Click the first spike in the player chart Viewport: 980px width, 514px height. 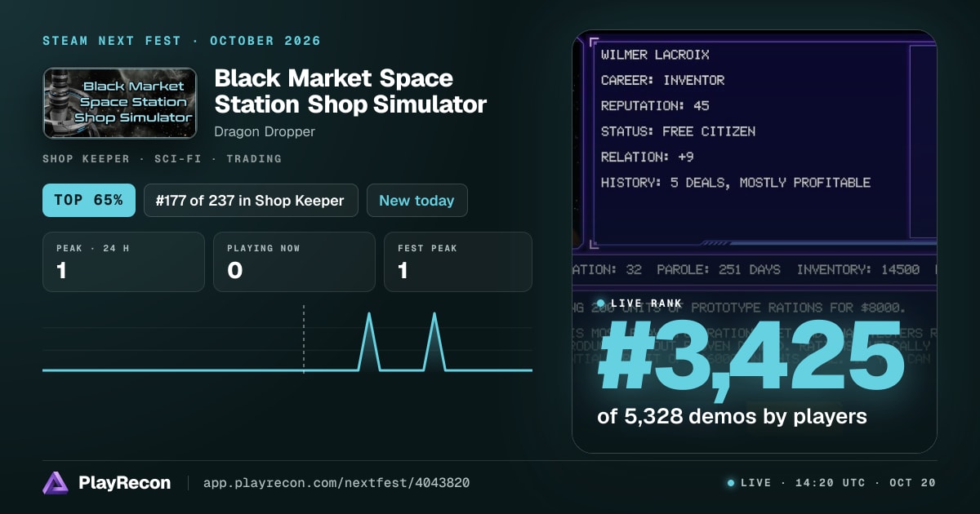click(368, 341)
